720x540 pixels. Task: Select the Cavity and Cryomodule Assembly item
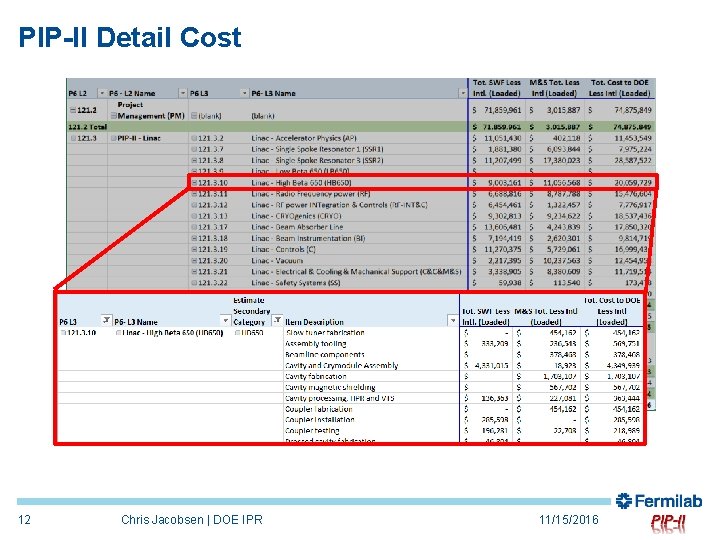pos(341,366)
